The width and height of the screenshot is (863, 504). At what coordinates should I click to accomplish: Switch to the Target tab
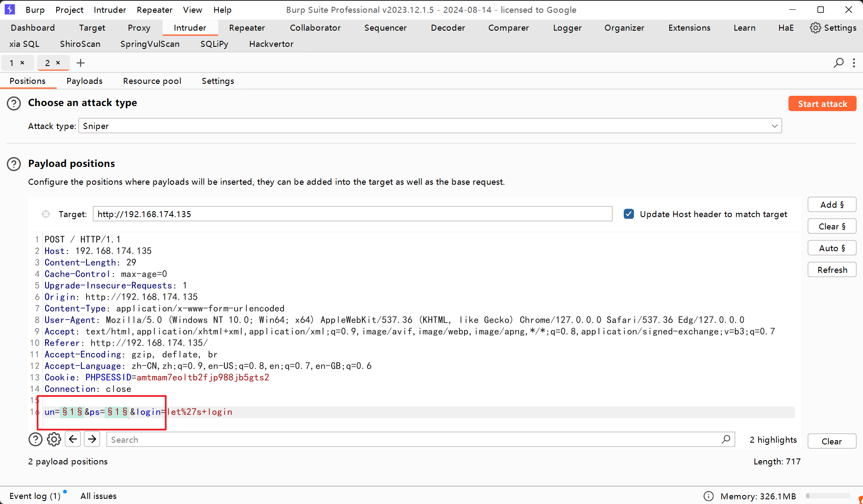pyautogui.click(x=92, y=28)
